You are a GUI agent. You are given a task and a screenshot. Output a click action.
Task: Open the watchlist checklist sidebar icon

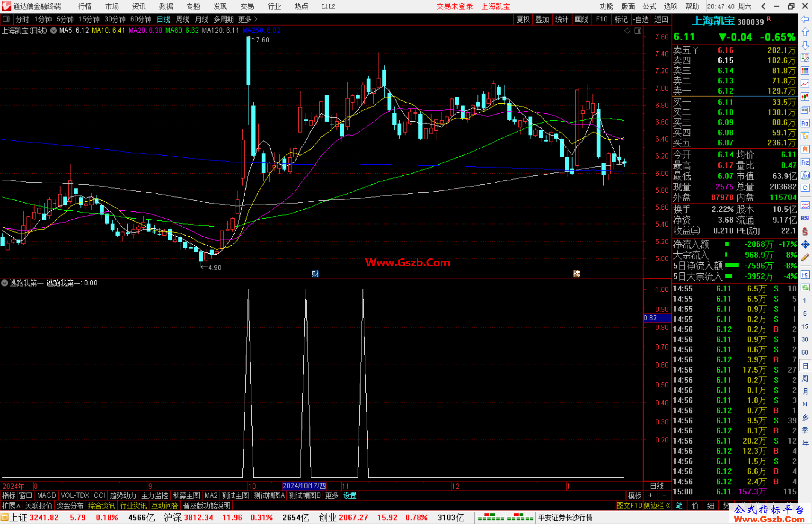[x=805, y=58]
